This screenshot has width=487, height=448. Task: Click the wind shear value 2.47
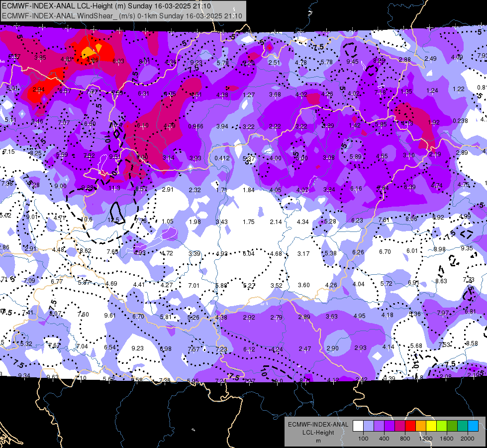(304, 349)
